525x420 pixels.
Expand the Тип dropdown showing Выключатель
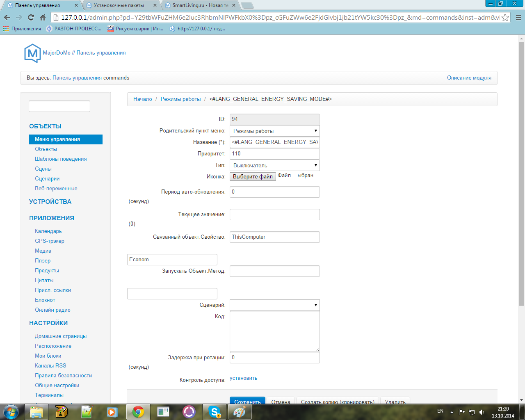tap(274, 165)
